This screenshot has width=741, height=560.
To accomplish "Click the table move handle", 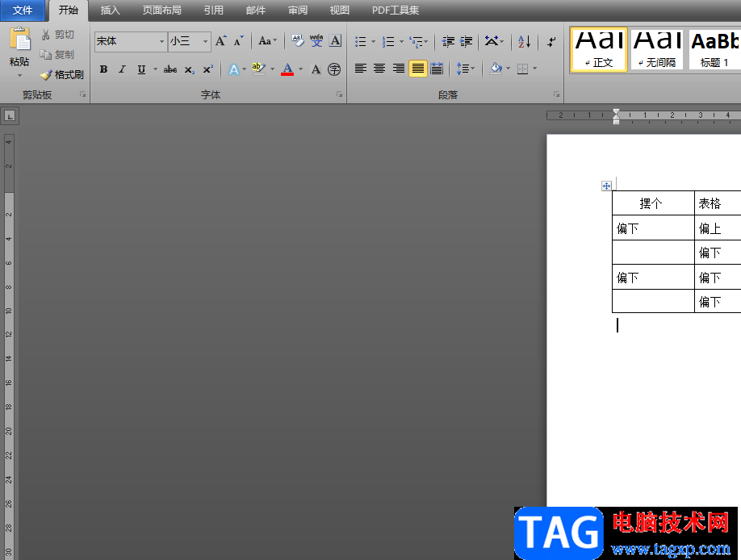I will (x=606, y=186).
